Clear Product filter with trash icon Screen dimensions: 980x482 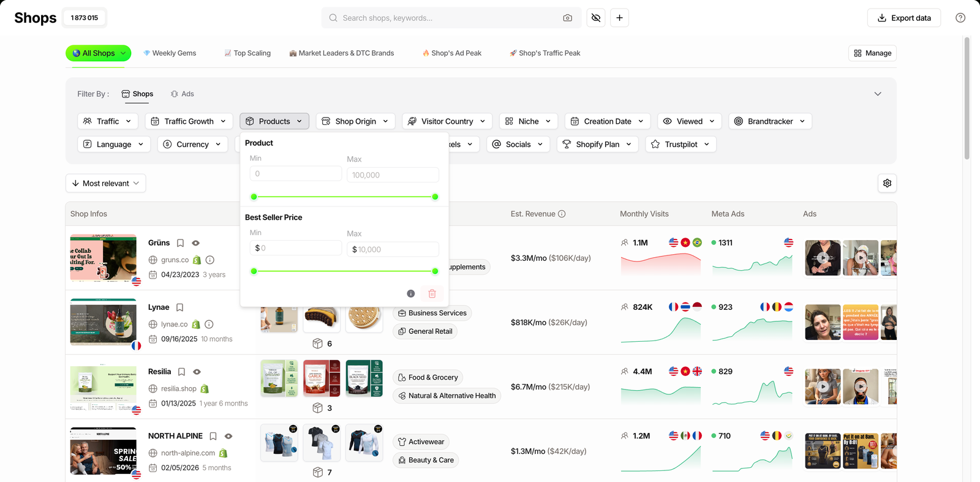[x=432, y=293]
